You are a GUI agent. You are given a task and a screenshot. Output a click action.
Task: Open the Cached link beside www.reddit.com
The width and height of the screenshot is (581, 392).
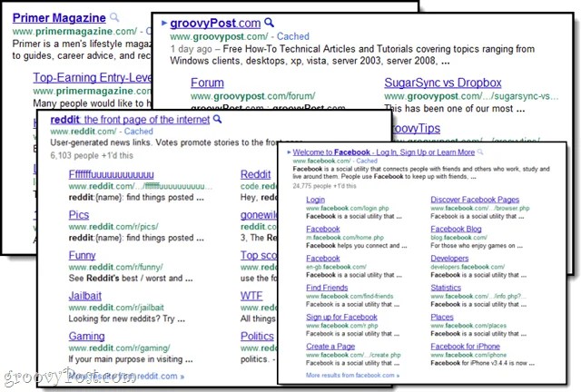pyautogui.click(x=138, y=132)
